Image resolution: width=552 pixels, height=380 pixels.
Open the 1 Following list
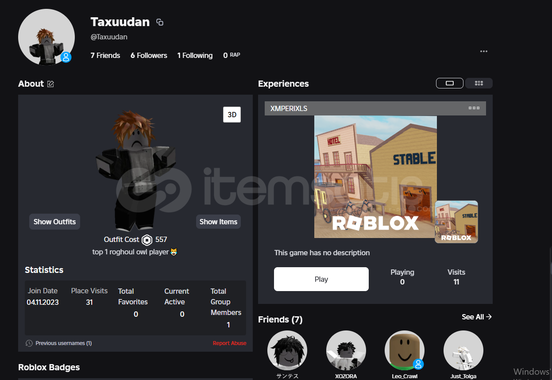point(195,55)
